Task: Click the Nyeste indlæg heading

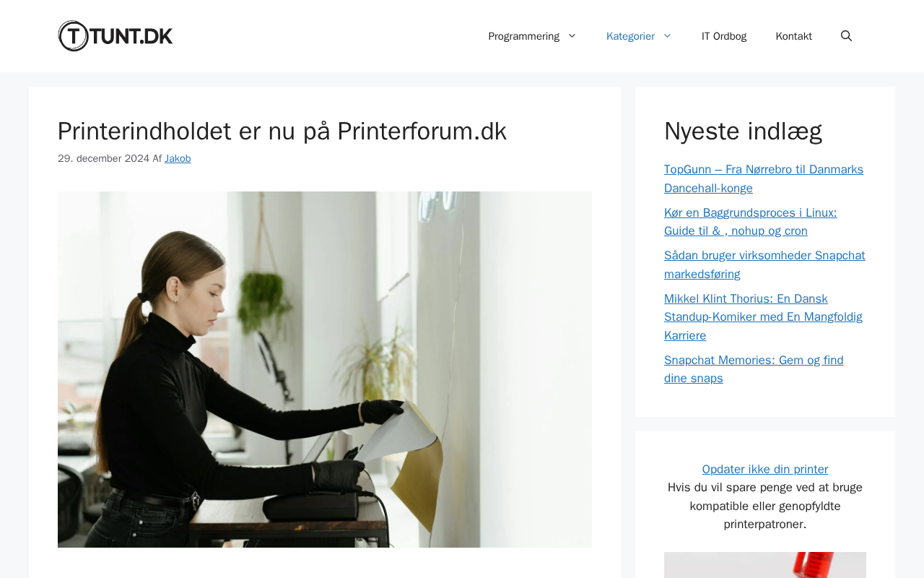Action: [743, 131]
